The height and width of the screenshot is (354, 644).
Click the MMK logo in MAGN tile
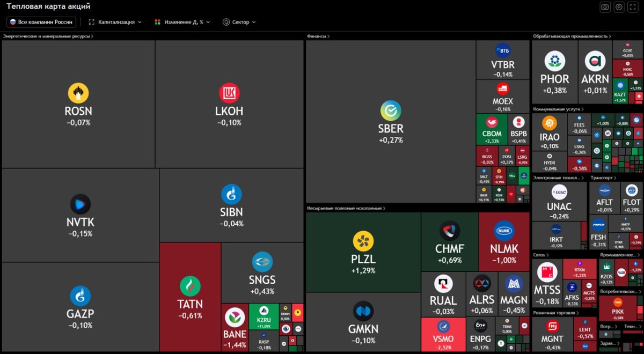pyautogui.click(x=514, y=283)
